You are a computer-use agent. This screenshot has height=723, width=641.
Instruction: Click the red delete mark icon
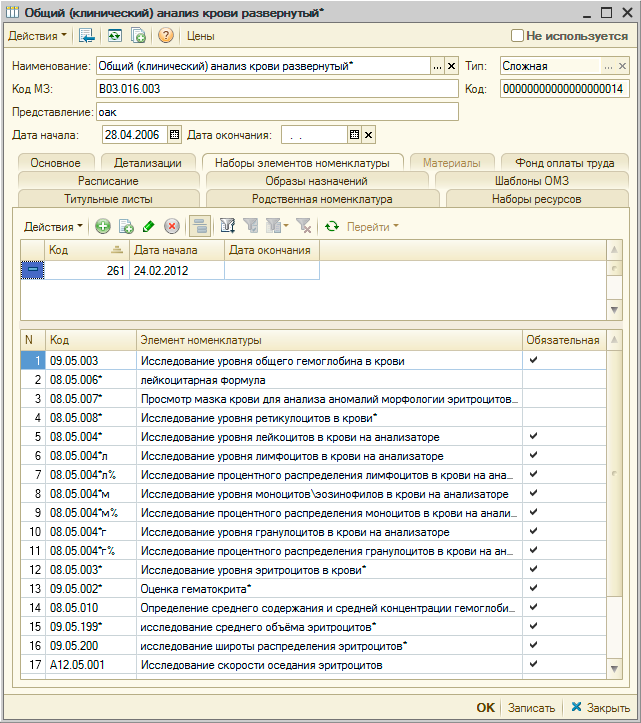[x=172, y=227]
